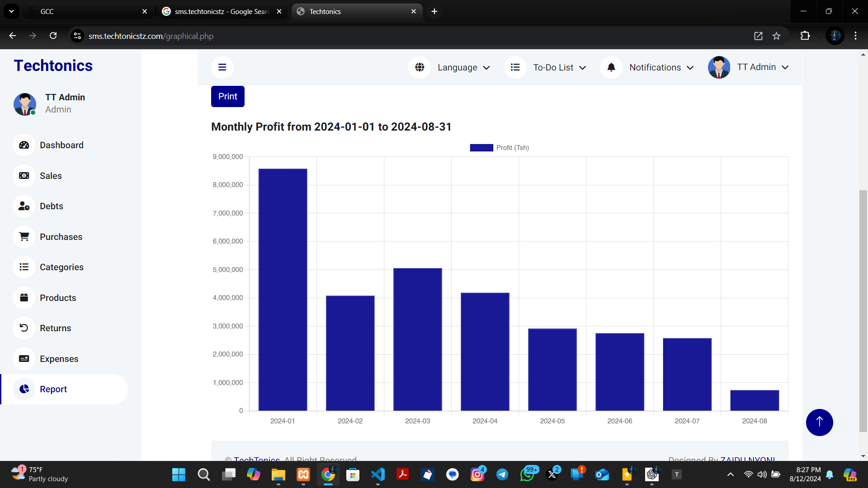Click the Debts user icon
The height and width of the screenshot is (488, 868).
[24, 206]
